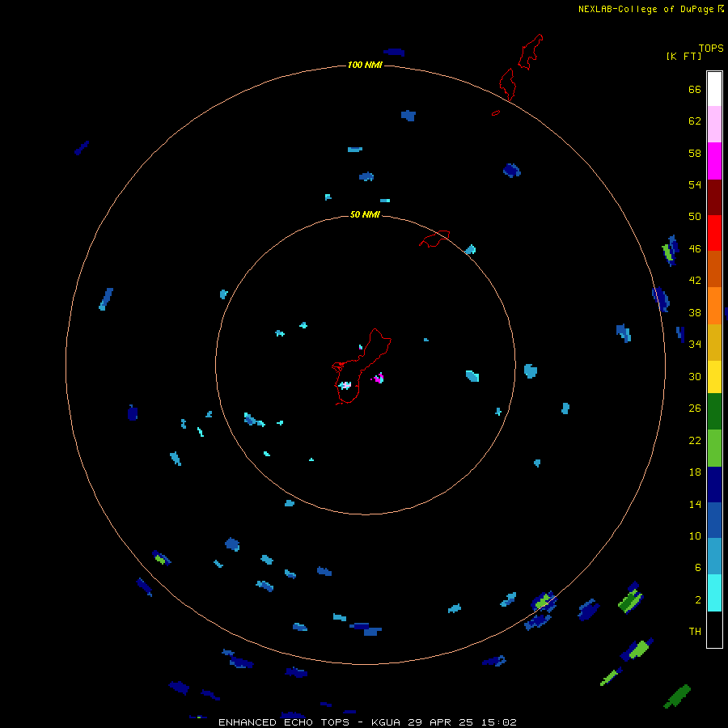Screen dimensions: 728x728
Task: Pick the gold 38 legend swatch
Action: click(714, 342)
